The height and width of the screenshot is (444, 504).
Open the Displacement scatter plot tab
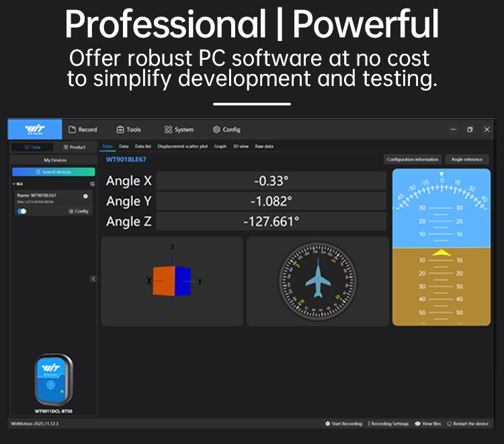coord(183,146)
